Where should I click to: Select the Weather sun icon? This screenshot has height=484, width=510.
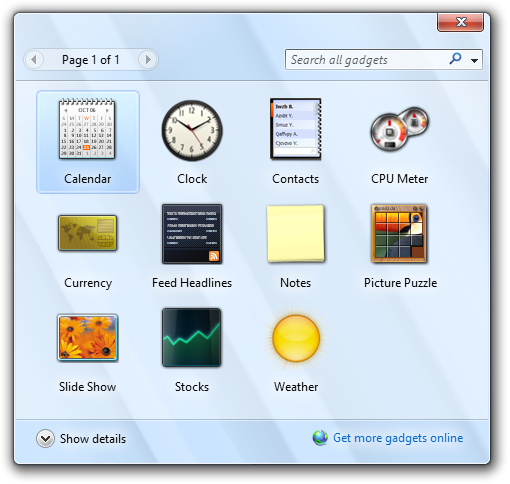coord(296,338)
